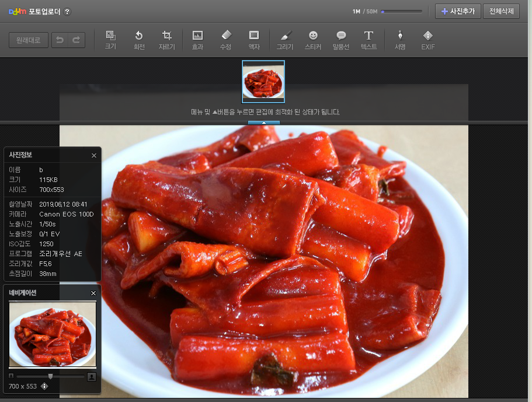532x402 pixels.
Task: Open the help question mark icon
Action: click(67, 12)
